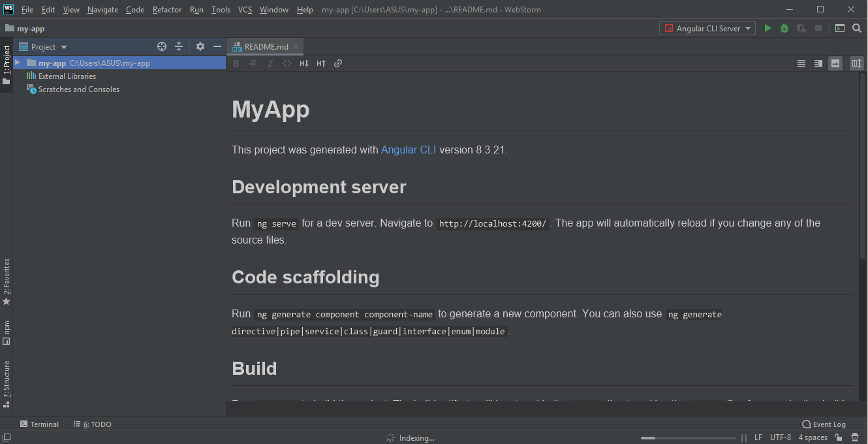Follow the Angular CLI link
This screenshot has height=444, width=868.
pyautogui.click(x=409, y=150)
